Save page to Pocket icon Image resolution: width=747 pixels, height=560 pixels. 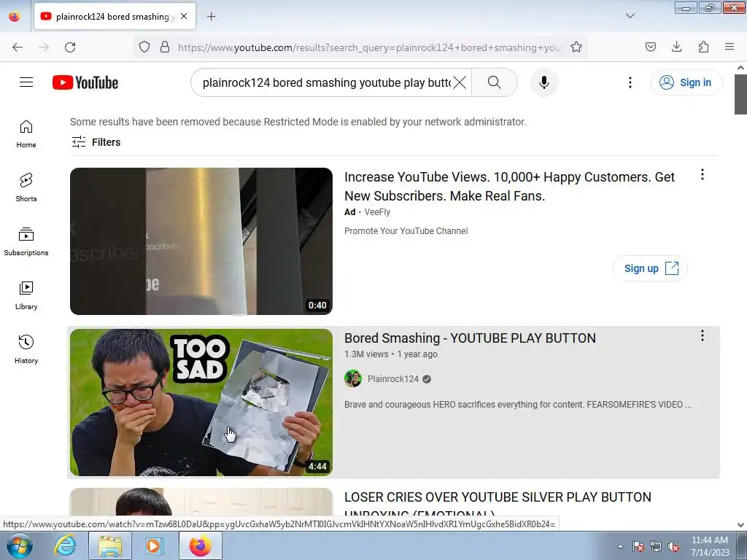click(650, 47)
